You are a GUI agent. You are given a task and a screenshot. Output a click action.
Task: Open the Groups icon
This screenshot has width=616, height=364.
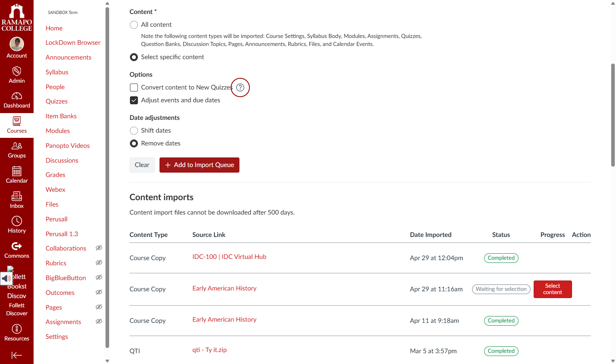[17, 146]
